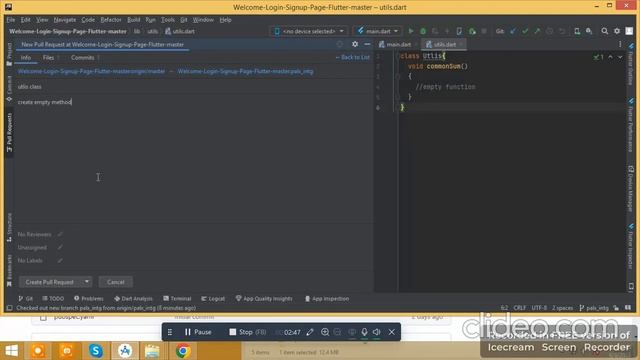The height and width of the screenshot is (360, 640).
Task: Go to next highlighted problem arrow
Action: point(620,57)
